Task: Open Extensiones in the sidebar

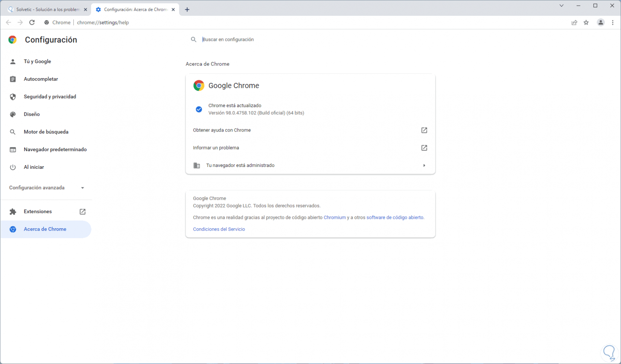Action: click(38, 212)
